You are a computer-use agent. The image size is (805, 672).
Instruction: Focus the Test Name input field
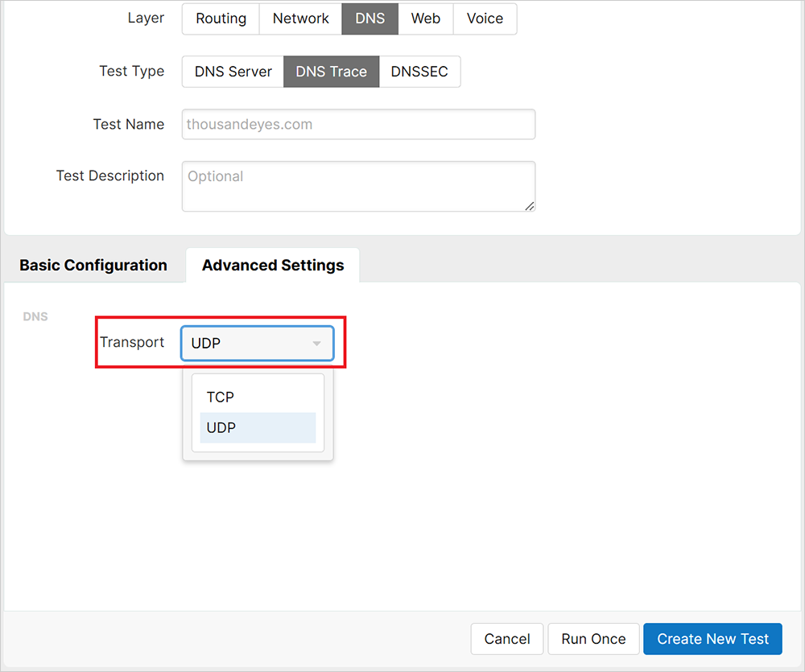point(358,125)
